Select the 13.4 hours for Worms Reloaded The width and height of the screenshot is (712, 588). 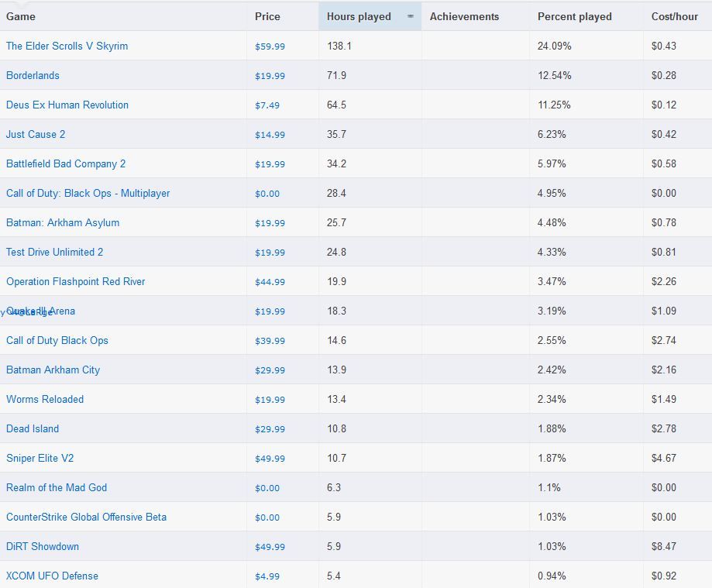336,399
